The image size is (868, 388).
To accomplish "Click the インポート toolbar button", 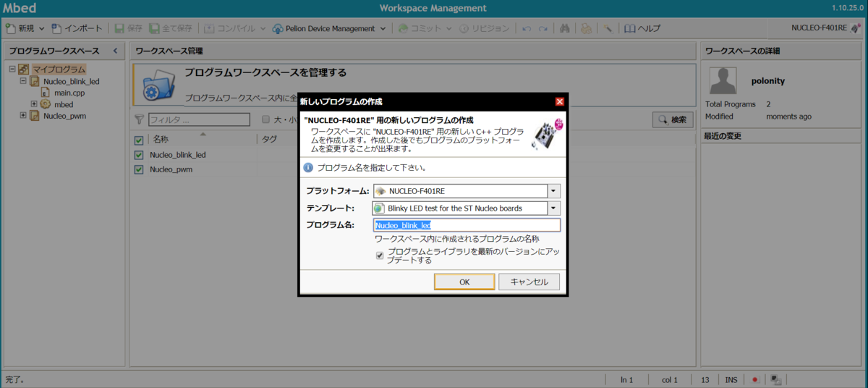I will (x=77, y=28).
